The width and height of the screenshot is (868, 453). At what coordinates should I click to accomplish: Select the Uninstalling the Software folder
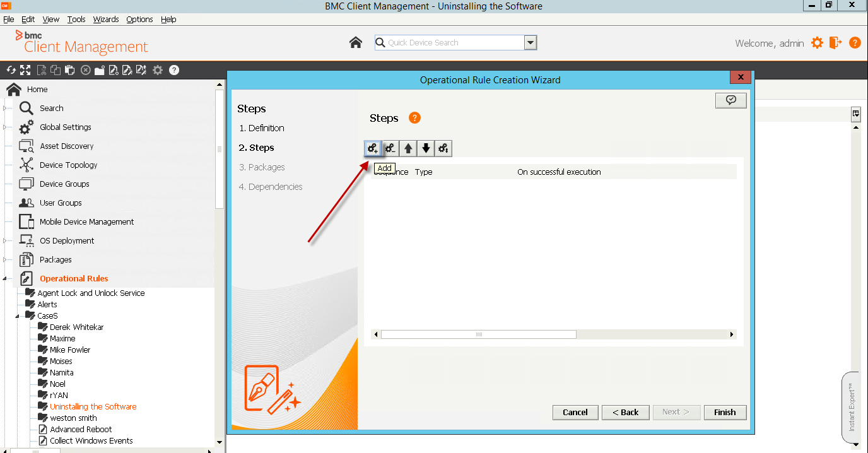click(x=93, y=407)
